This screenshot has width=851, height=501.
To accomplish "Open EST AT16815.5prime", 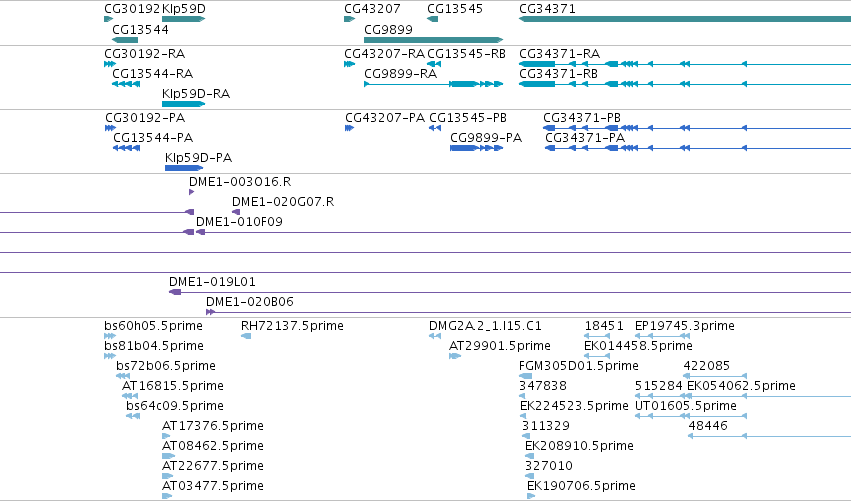I will pos(130,396).
